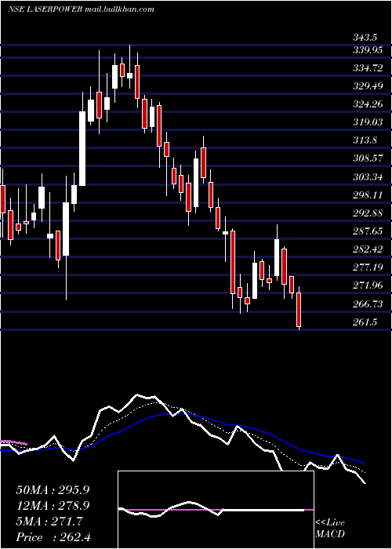Click the 298.11 price axis label

coord(368,195)
